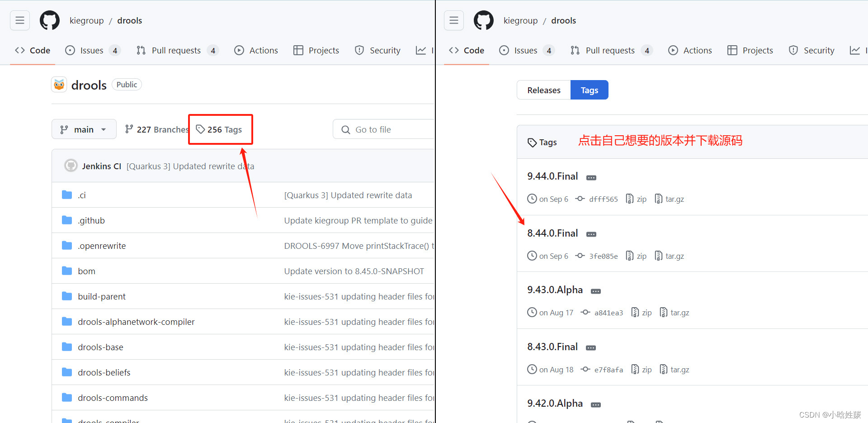Open Pull requests tab in right page

pyautogui.click(x=611, y=50)
